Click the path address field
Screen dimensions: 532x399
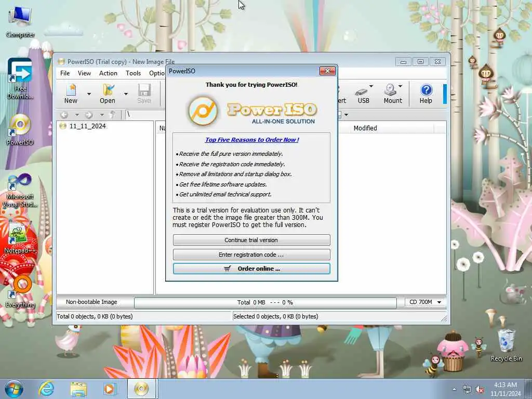[145, 115]
